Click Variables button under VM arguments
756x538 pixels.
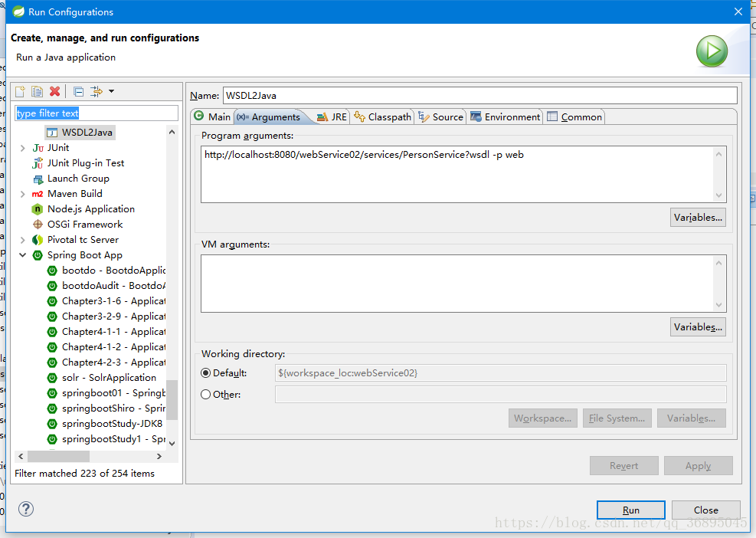[x=698, y=327]
